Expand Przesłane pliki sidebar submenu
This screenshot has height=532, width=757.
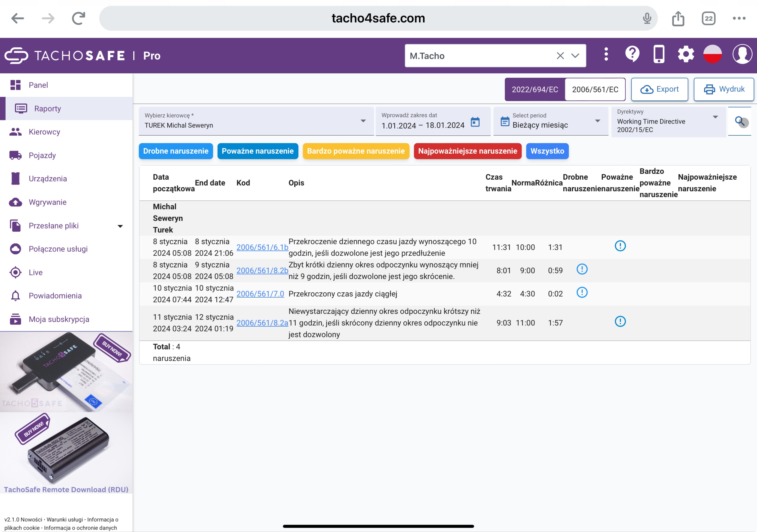coord(120,226)
